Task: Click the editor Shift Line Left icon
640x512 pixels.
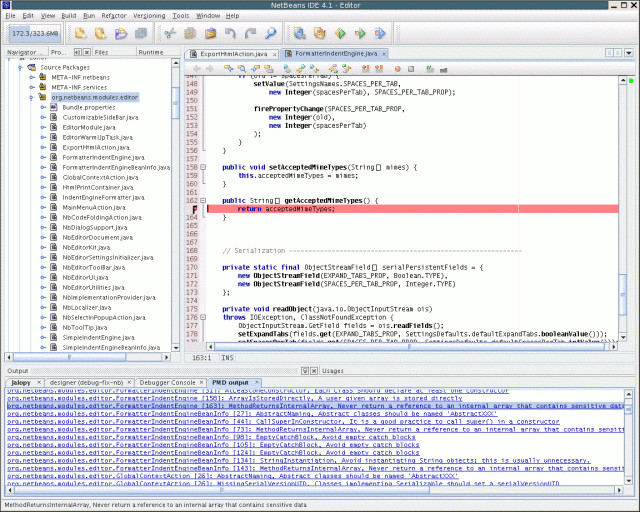Action: (x=365, y=69)
